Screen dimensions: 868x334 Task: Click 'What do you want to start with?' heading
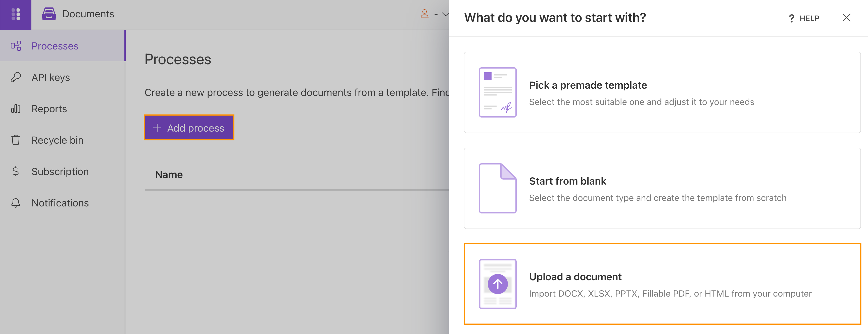pos(555,18)
